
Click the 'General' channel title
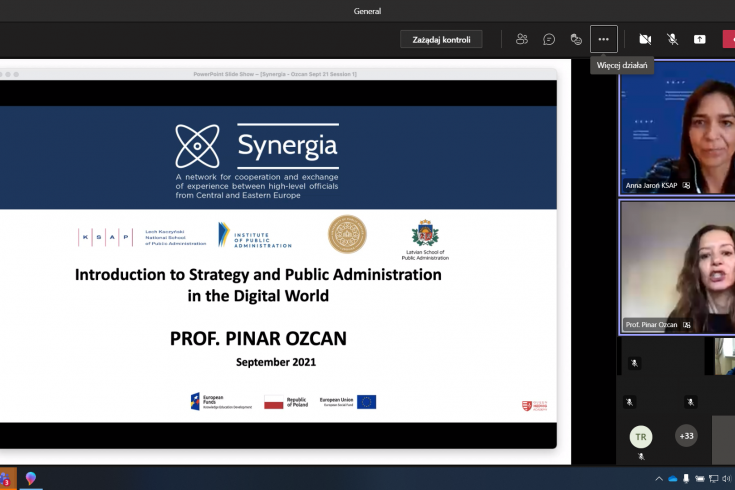coord(367,11)
